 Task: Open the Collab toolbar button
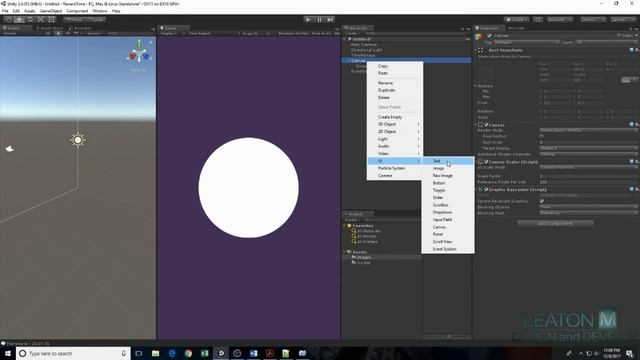(516, 19)
